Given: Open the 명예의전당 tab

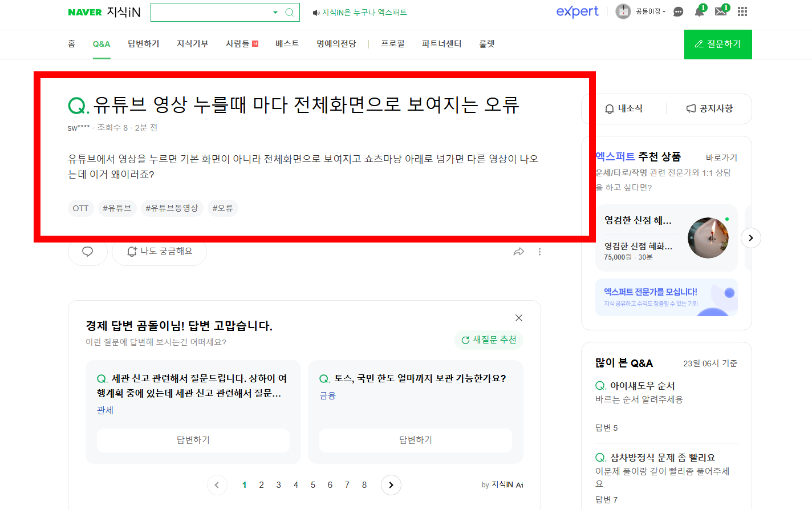Looking at the screenshot, I should [x=336, y=44].
